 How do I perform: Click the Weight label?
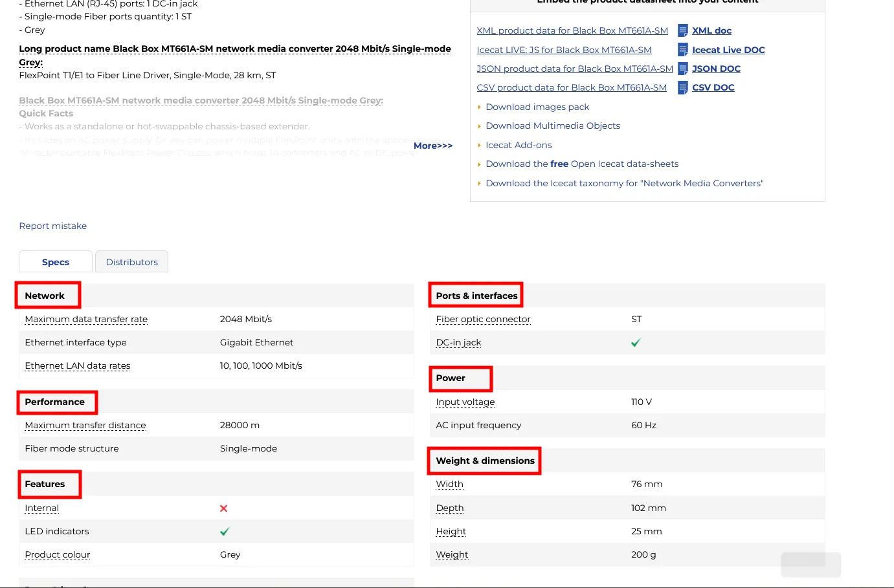pos(452,554)
